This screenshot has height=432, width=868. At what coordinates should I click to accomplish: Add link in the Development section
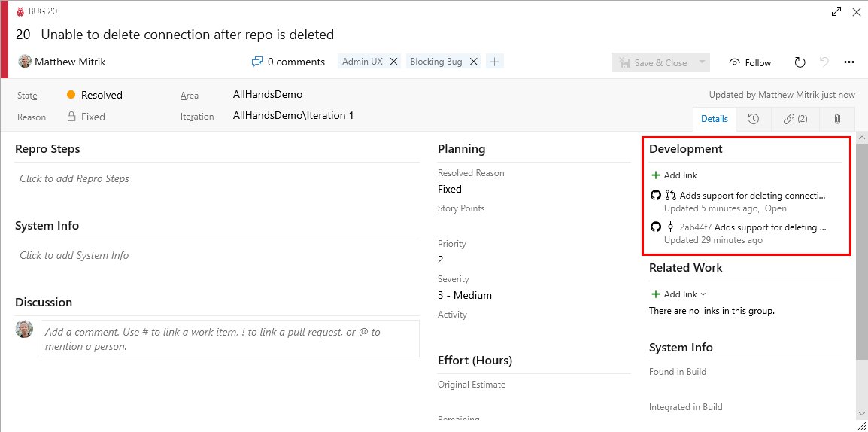674,175
